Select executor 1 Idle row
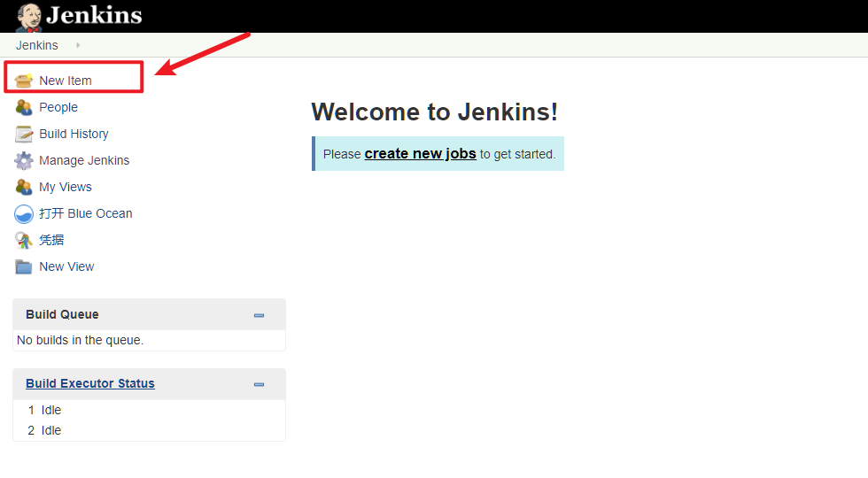 tap(149, 410)
